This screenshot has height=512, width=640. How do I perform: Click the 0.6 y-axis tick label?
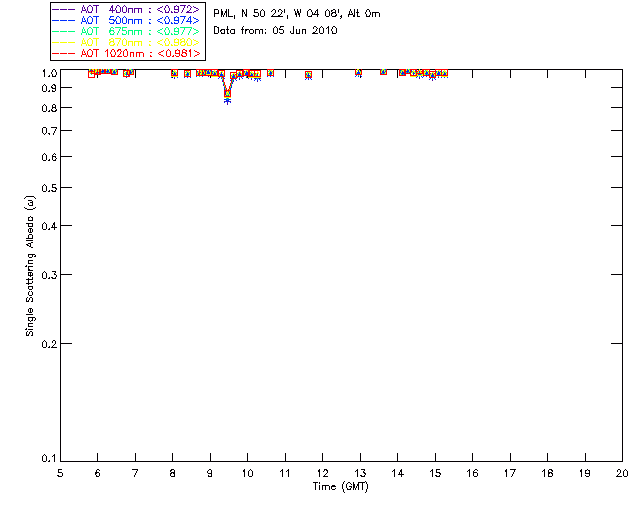tap(49, 157)
